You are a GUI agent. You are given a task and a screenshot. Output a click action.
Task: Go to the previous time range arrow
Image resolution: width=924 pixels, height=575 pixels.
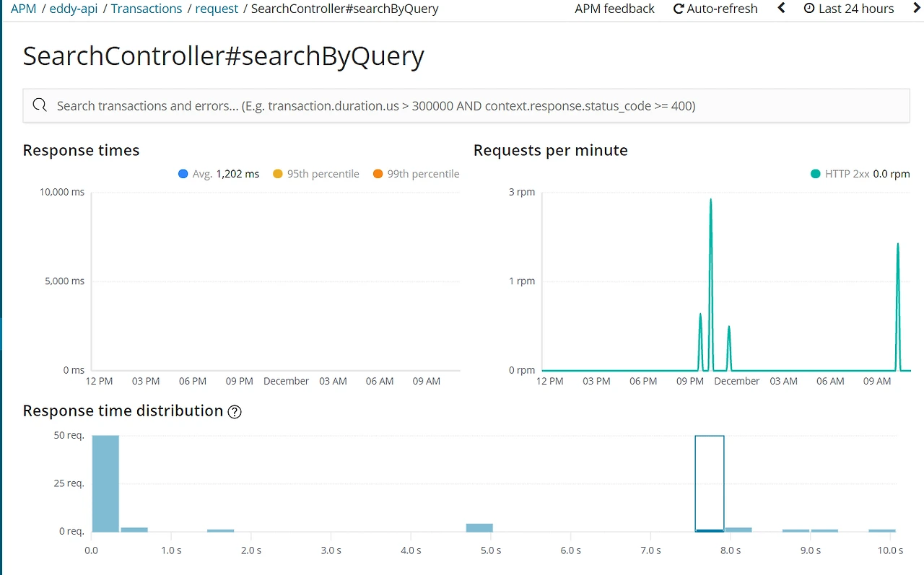(781, 9)
